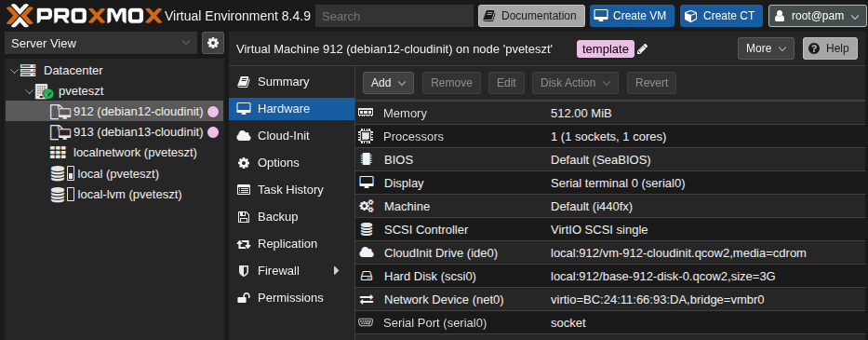868x340 pixels.
Task: Select the CloudInit Drive (ide0) row
Action: 611,253
